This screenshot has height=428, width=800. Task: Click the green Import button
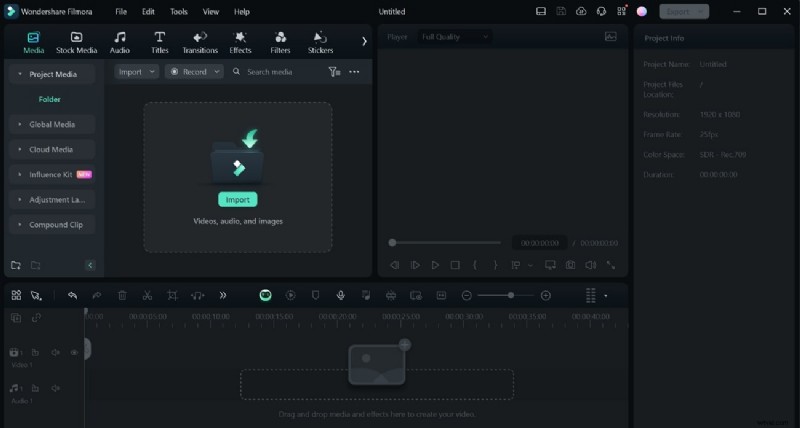238,199
